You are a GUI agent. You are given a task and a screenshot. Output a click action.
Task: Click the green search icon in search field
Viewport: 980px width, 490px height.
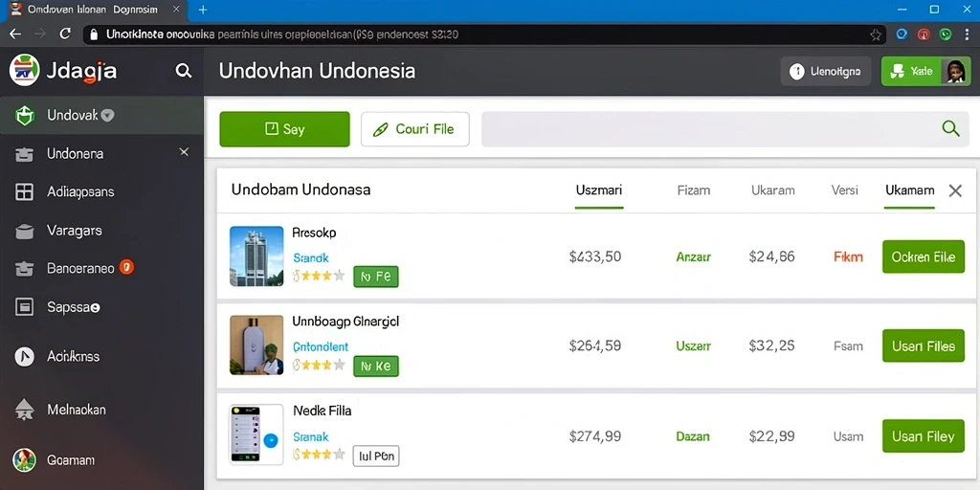pos(950,129)
